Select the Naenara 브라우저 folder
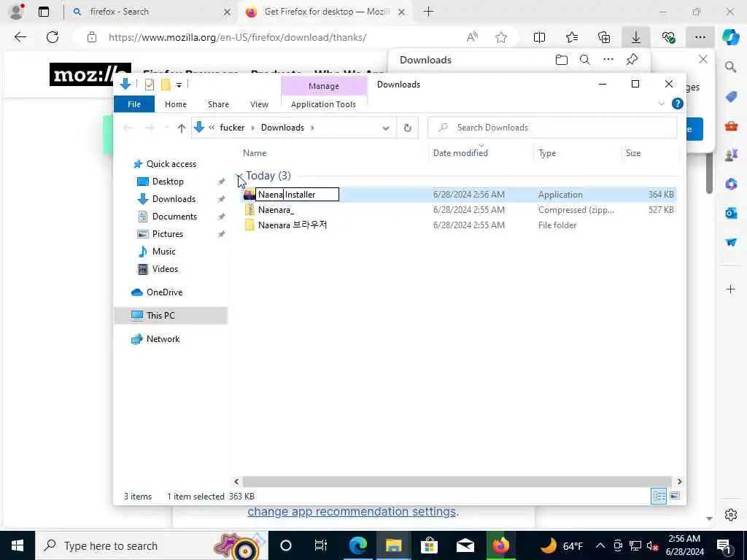This screenshot has height=560, width=747. tap(293, 225)
